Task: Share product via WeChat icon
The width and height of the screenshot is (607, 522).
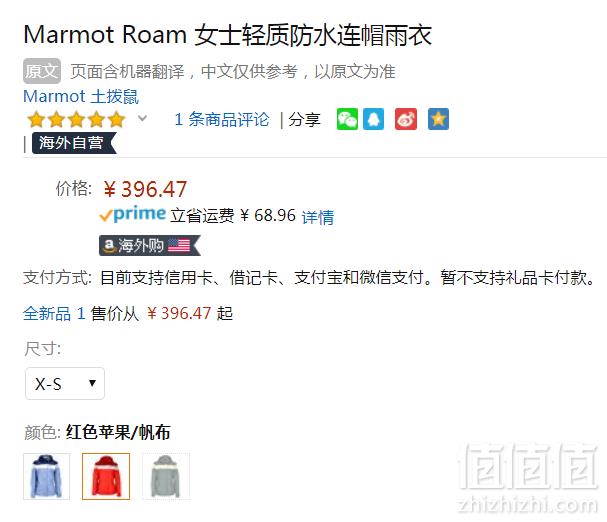Action: click(347, 119)
